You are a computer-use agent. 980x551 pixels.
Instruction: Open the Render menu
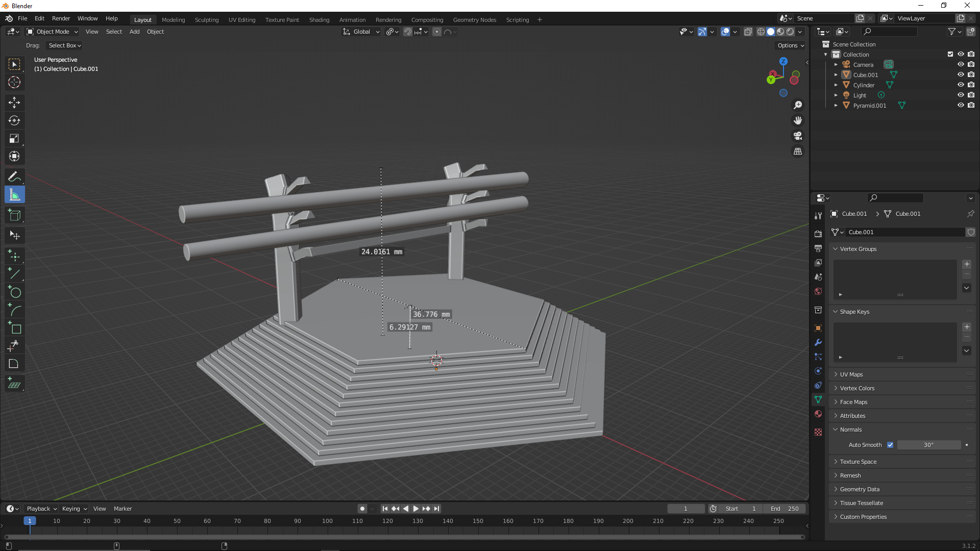[x=61, y=18]
